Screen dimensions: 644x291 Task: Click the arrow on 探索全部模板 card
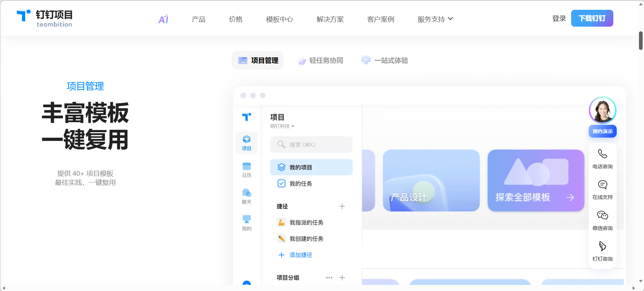(570, 198)
